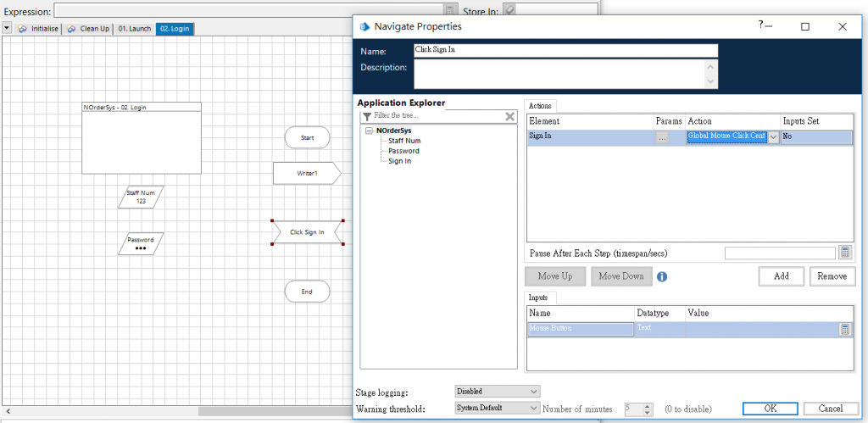Click the Filter the tree search field
The image size is (868, 423).
tap(438, 116)
